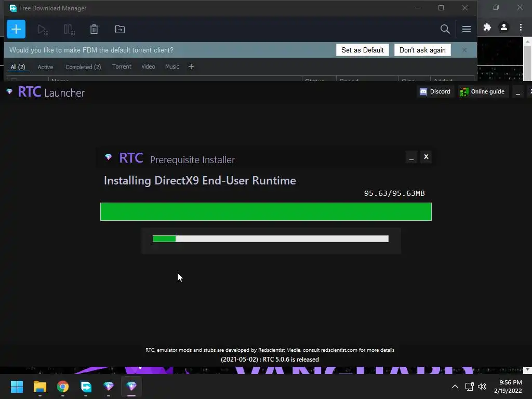Open Chrome profile avatar icon
The height and width of the screenshot is (399, 532).
click(x=504, y=27)
